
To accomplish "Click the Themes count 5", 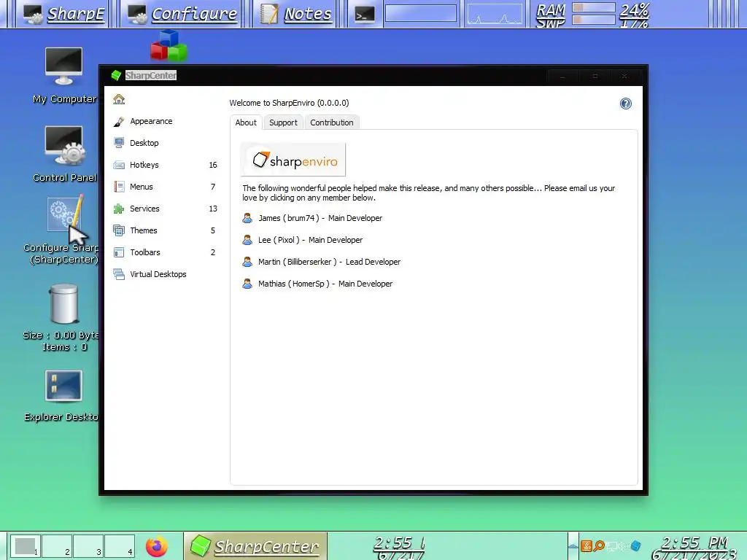I will pyautogui.click(x=213, y=230).
